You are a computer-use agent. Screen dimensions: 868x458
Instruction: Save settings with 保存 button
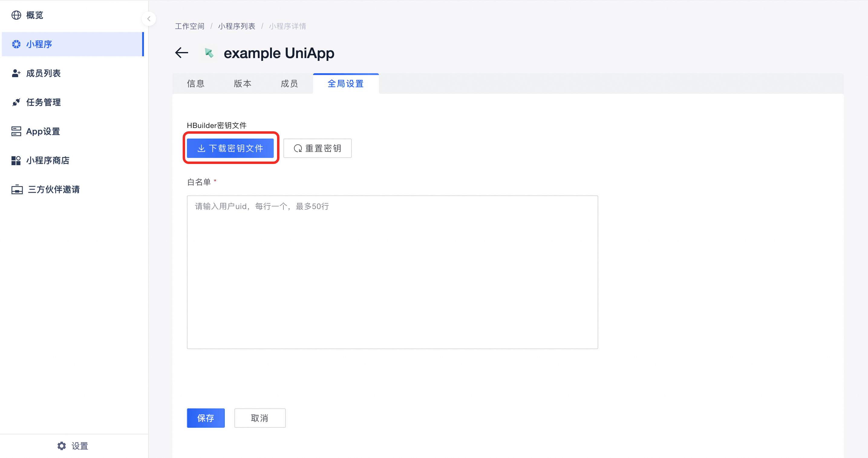pyautogui.click(x=206, y=418)
